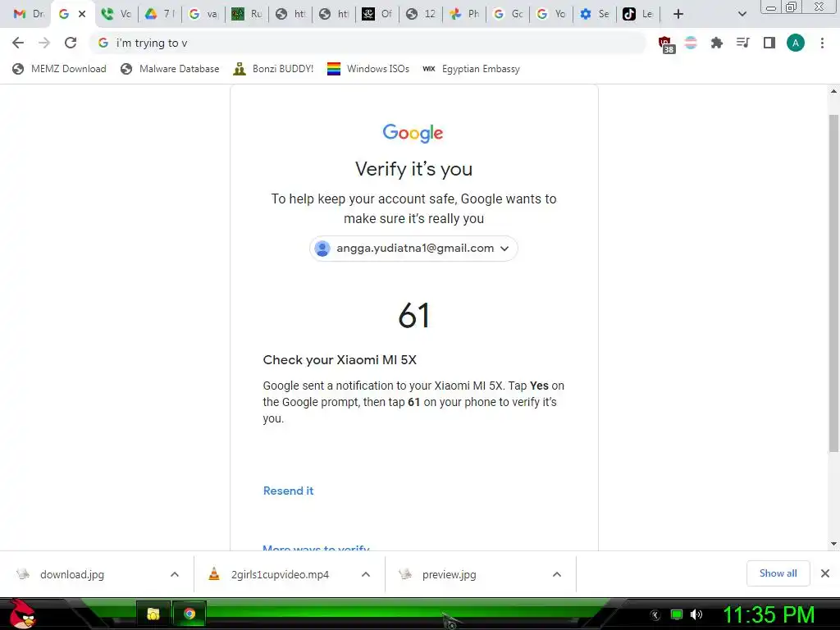Screen dimensions: 840x630
Task: Click the Chrome taskbar icon
Action: pyautogui.click(x=189, y=614)
